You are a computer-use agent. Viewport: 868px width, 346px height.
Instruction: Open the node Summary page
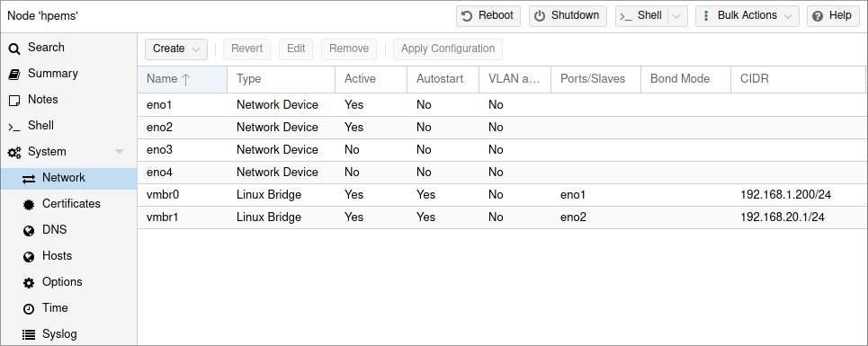coord(68,74)
